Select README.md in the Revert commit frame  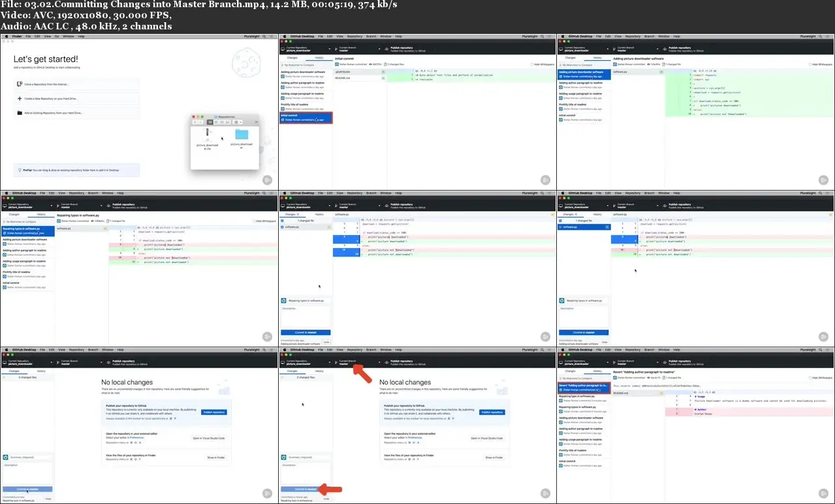coord(638,393)
